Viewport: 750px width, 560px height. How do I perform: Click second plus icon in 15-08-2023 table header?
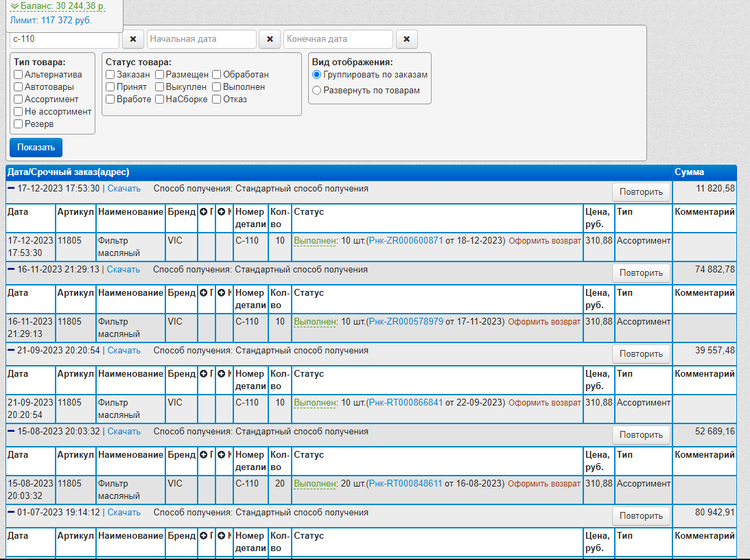click(x=222, y=455)
